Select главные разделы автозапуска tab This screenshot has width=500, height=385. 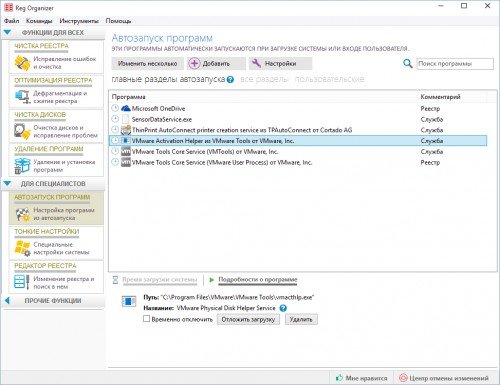[x=168, y=79]
